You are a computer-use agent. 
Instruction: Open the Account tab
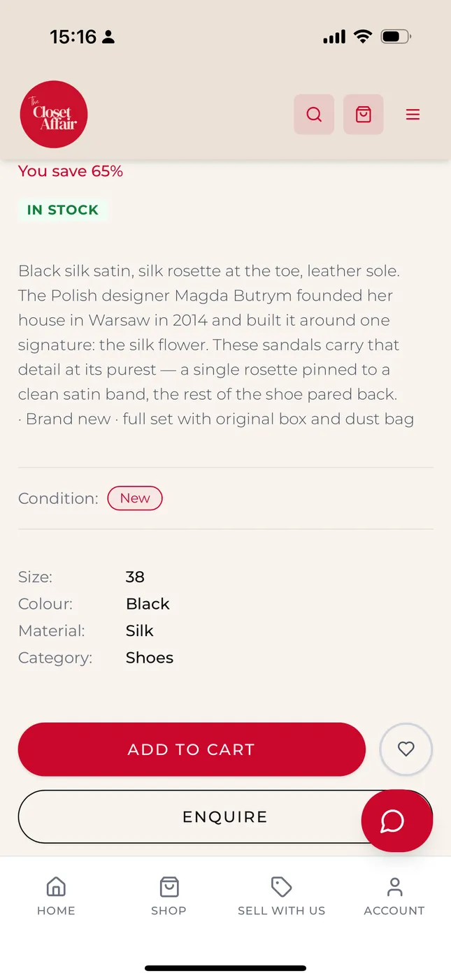click(x=394, y=896)
